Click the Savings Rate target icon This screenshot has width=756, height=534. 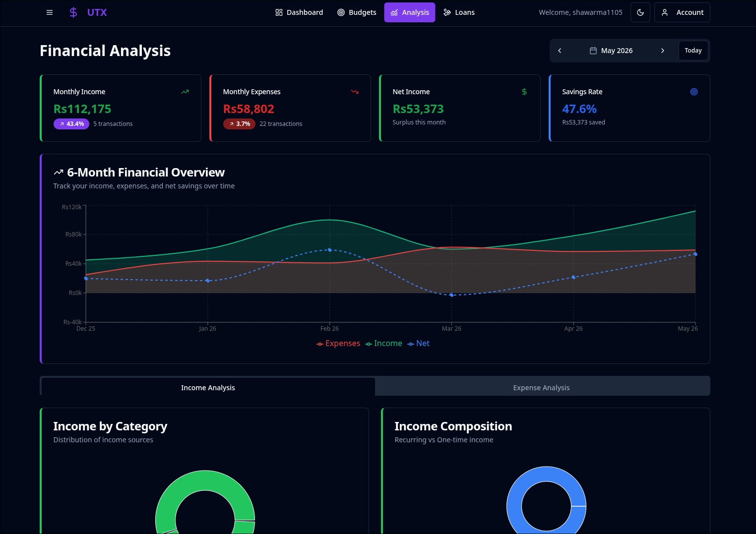[694, 92]
